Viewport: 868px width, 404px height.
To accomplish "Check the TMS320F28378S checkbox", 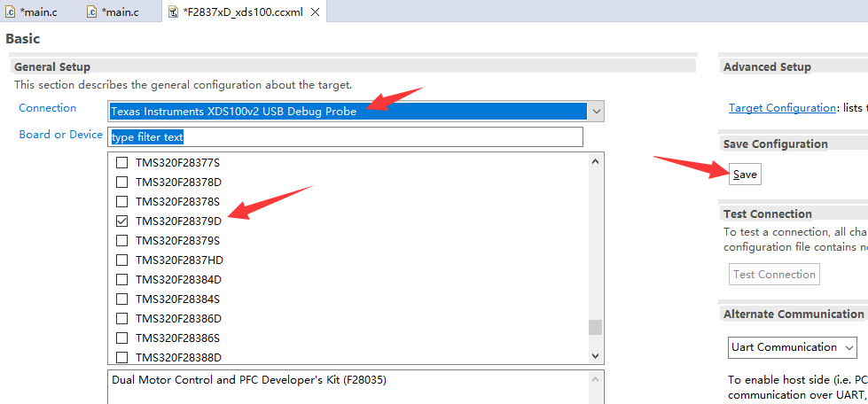I will click(121, 201).
